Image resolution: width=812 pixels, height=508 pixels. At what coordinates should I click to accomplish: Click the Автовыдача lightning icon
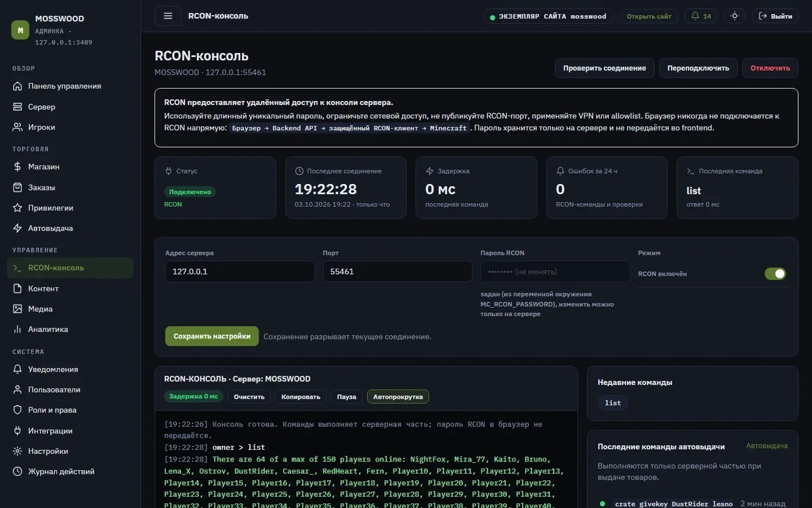coord(17,228)
